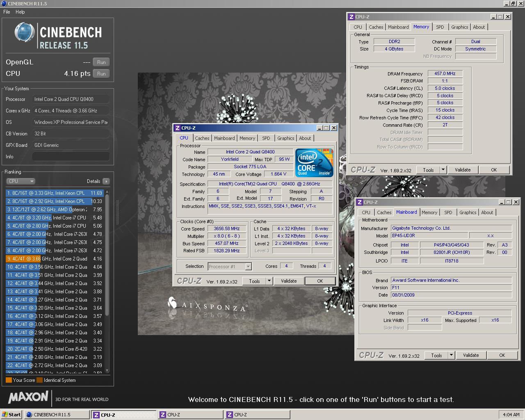Switch to the About tab in the CPU-Z Mainboard window
Screen dimensions: 525x420
pos(487,212)
